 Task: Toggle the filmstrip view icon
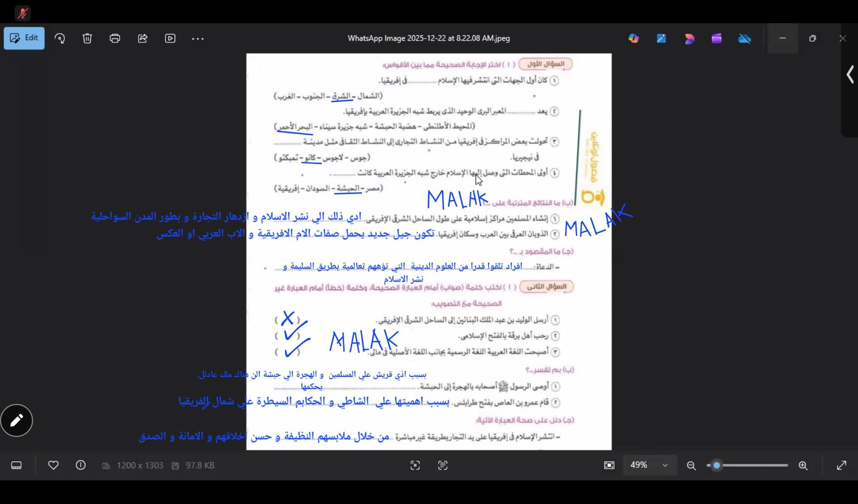tap(17, 466)
